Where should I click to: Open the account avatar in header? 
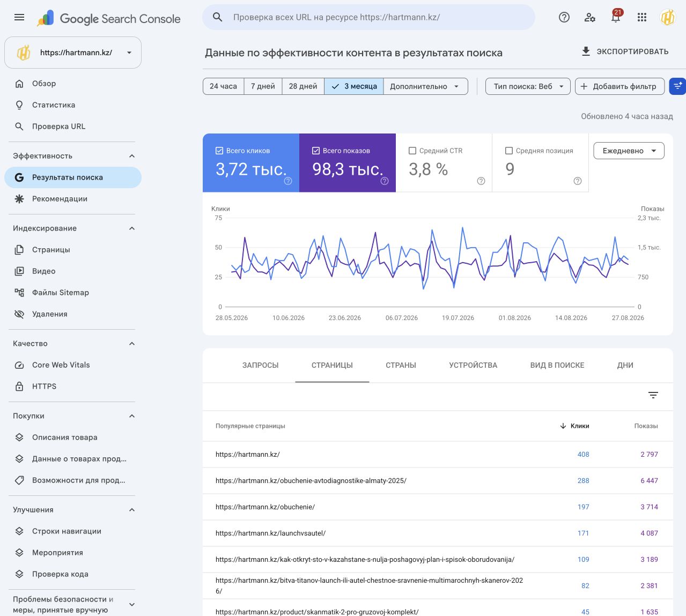coord(667,17)
